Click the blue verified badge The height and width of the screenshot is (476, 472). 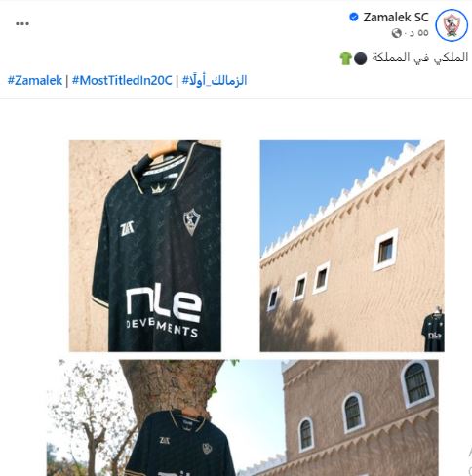coord(354,17)
